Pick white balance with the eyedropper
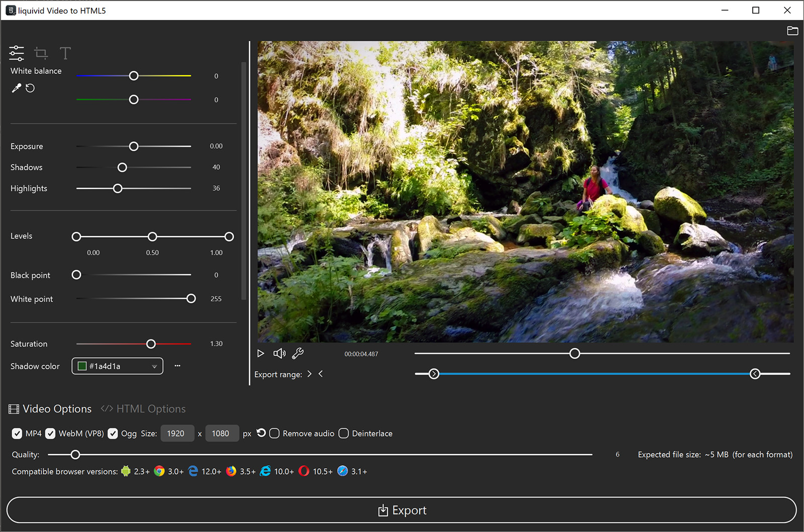 tap(16, 88)
